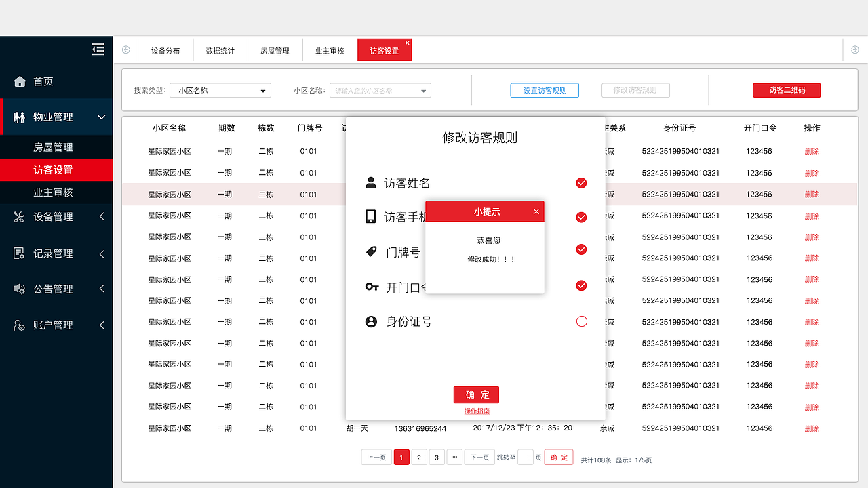Open 账户管理 via its person icon
868x488 pixels.
(18, 325)
